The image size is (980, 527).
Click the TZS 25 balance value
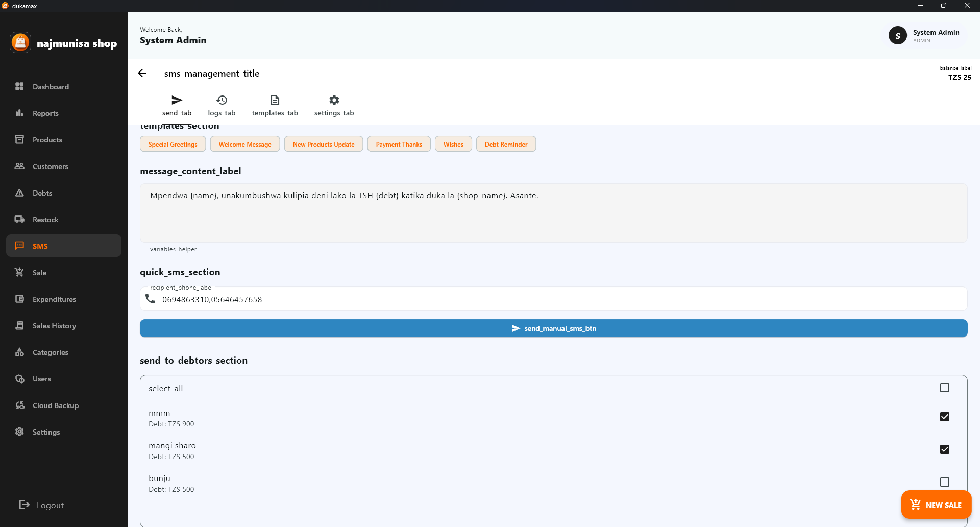tap(960, 77)
